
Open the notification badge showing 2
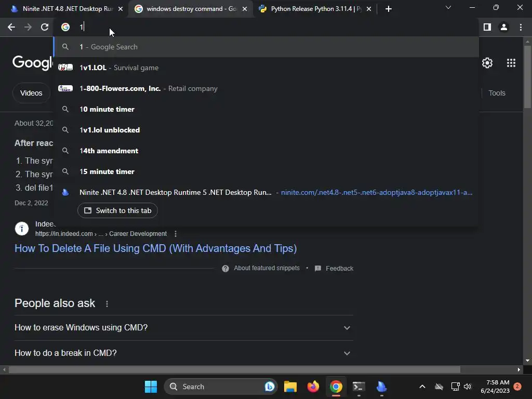(517, 387)
